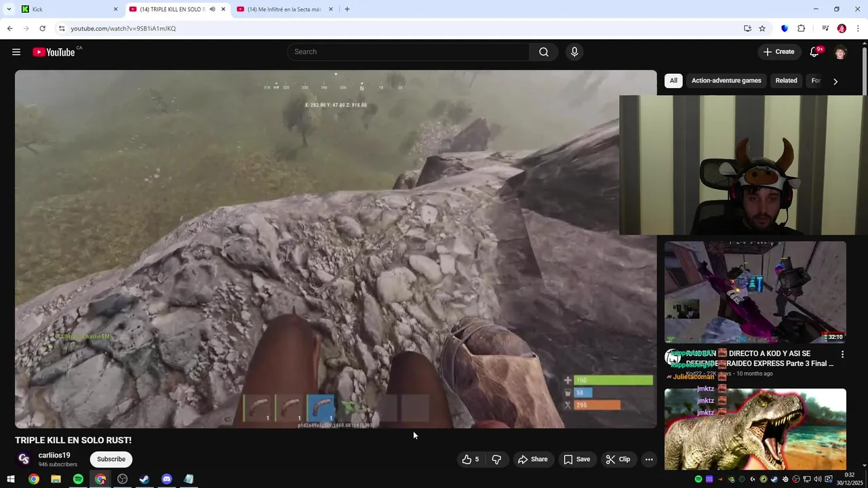The width and height of the screenshot is (868, 488).
Task: Select the TRIPLE KILL EN SOLO tab
Action: coord(178,9)
